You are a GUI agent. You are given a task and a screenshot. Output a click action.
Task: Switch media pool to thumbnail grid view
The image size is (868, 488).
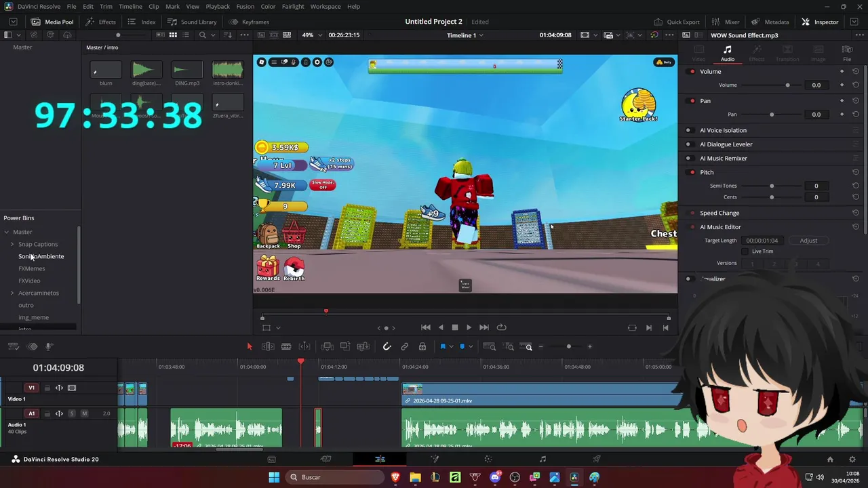click(x=173, y=35)
